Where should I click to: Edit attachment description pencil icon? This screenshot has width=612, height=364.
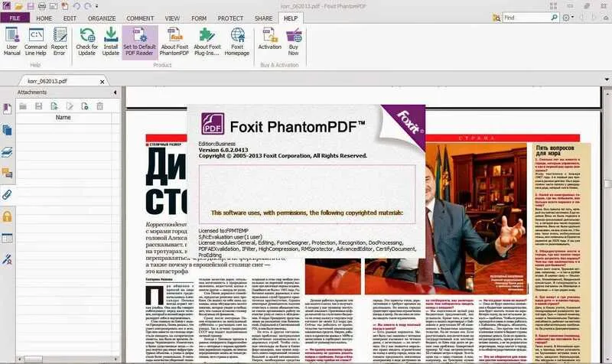[x=70, y=106]
